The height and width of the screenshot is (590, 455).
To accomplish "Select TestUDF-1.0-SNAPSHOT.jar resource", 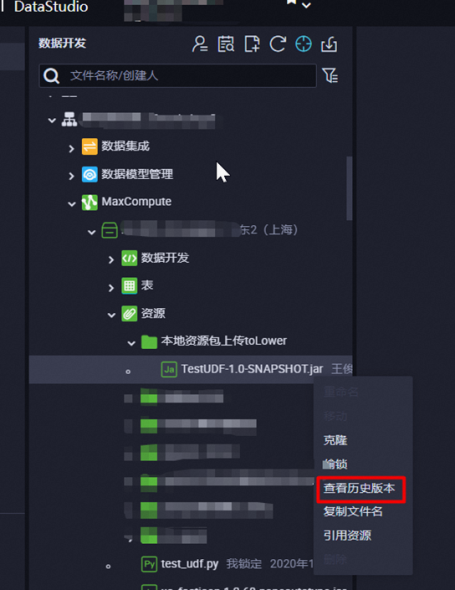I will [252, 369].
